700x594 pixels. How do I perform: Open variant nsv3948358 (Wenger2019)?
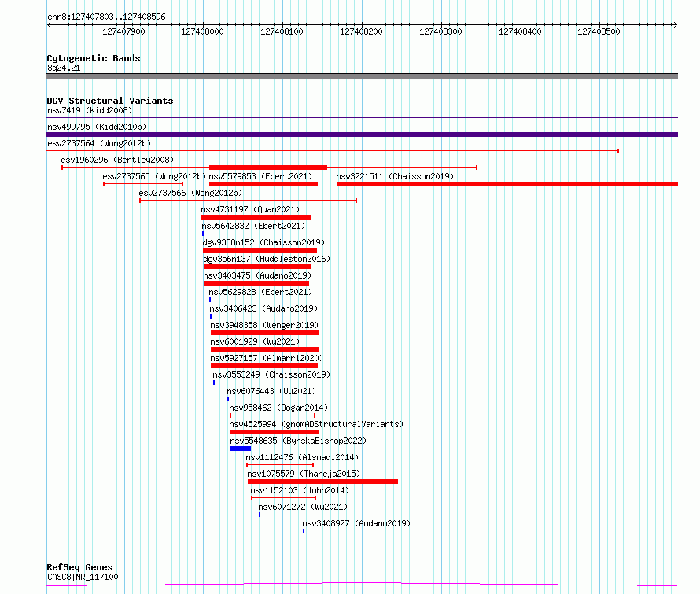[264, 325]
